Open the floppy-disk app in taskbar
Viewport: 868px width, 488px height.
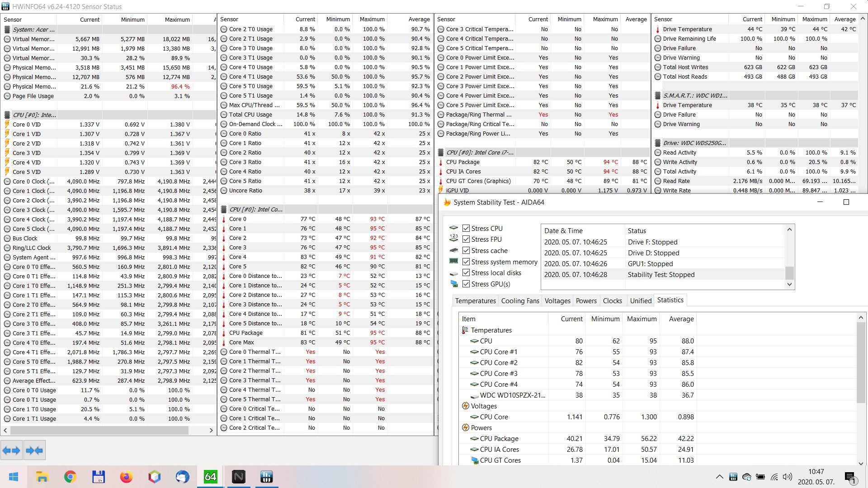pos(98,477)
